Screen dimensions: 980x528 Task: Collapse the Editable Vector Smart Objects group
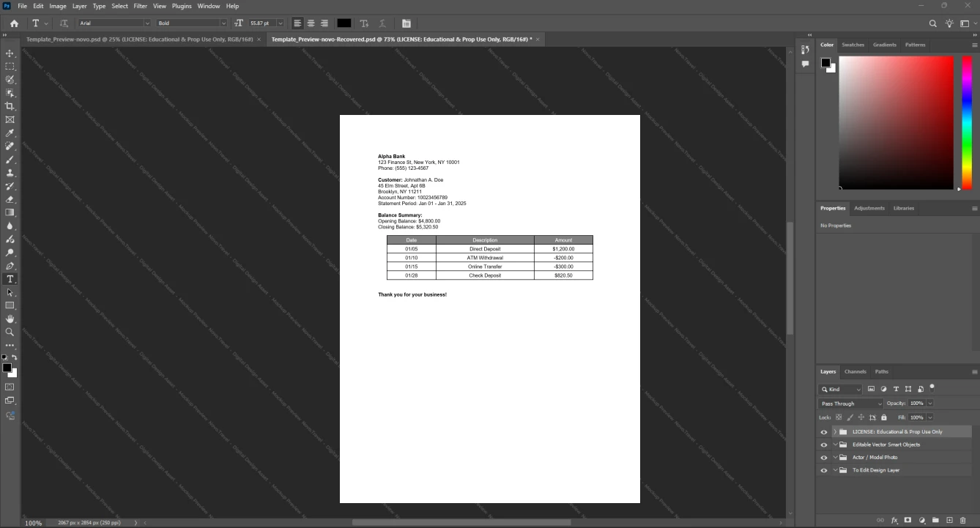(835, 445)
